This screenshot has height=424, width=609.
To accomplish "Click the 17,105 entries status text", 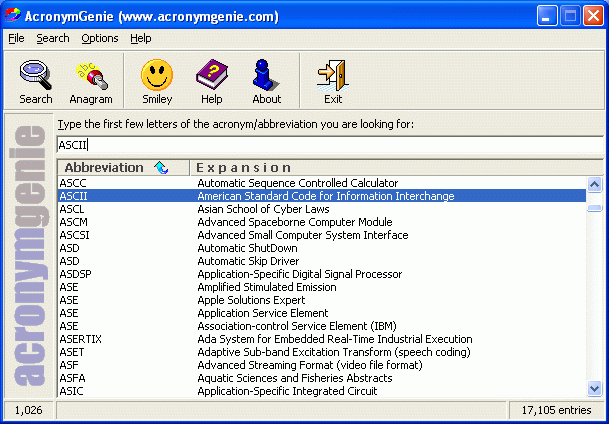I will (557, 410).
